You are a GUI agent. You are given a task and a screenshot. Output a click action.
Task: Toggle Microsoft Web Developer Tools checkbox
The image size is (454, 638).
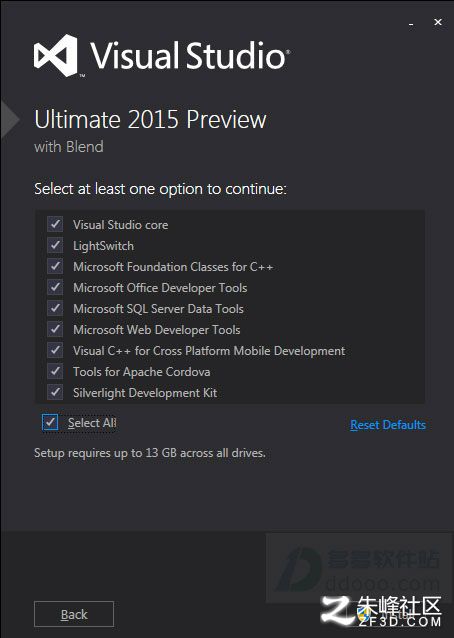coord(55,329)
